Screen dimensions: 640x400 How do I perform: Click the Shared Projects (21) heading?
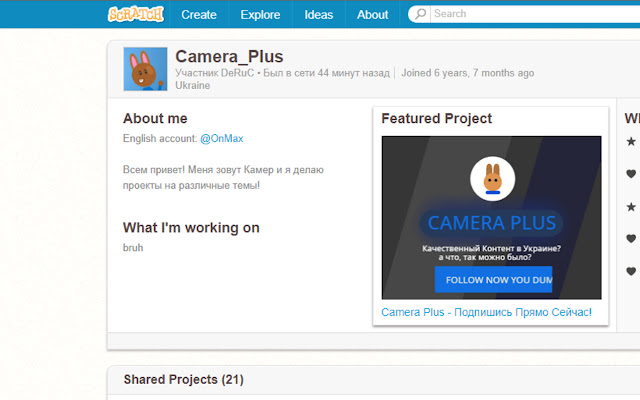(183, 380)
